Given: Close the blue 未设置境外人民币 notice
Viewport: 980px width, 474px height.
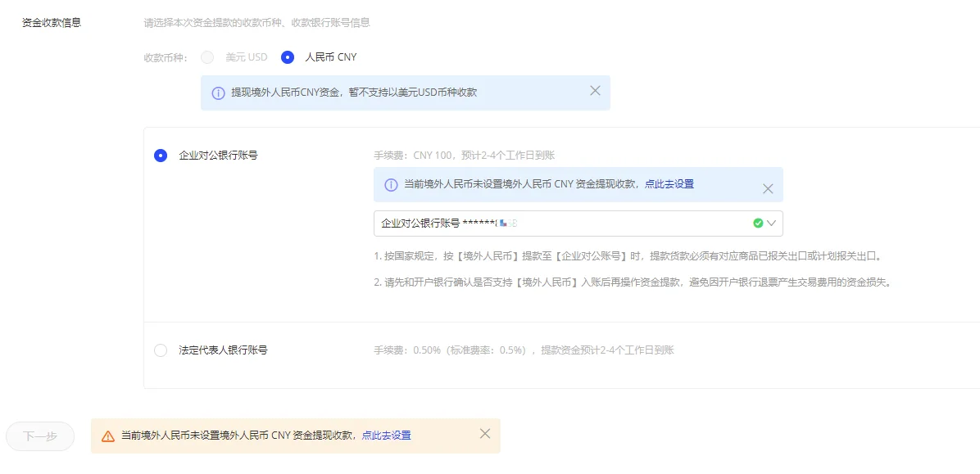Looking at the screenshot, I should (768, 188).
